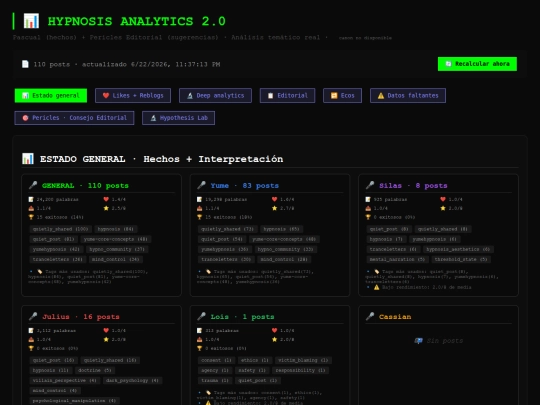Click 'psychological_manipulation (4)' tag in Julius card
The height and width of the screenshot is (405, 540).
coord(74,401)
